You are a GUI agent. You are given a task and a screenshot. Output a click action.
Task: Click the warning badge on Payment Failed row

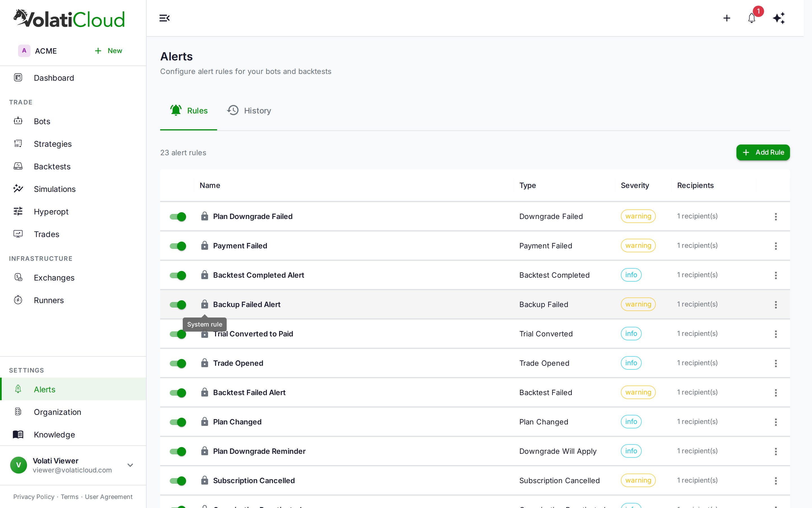(638, 246)
